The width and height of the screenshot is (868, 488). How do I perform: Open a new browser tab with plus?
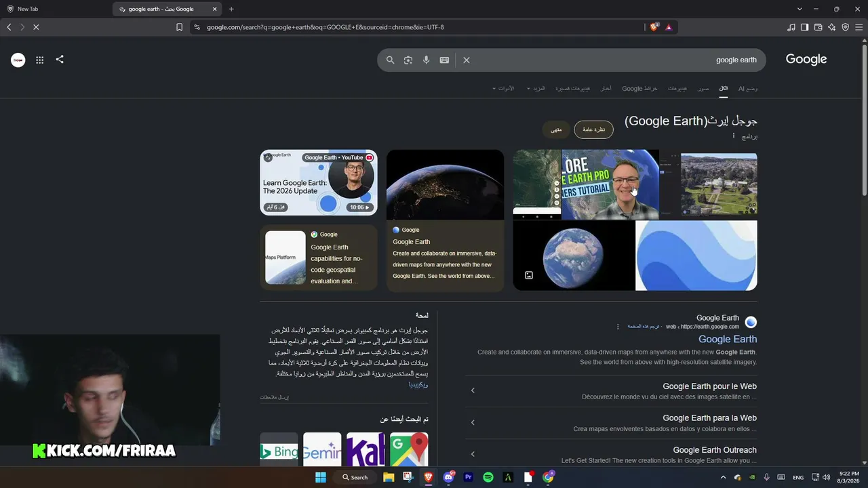(x=231, y=9)
